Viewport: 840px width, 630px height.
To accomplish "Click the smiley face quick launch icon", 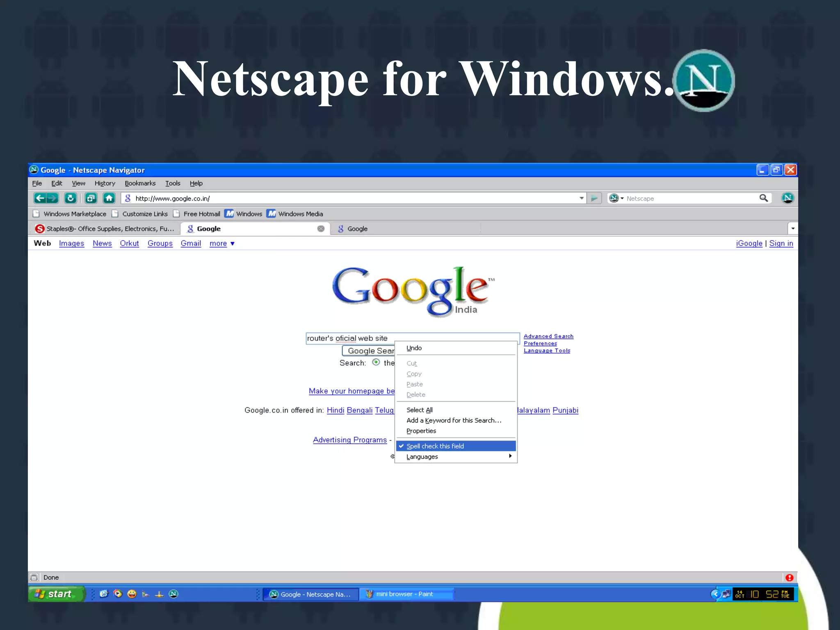I will coord(132,594).
